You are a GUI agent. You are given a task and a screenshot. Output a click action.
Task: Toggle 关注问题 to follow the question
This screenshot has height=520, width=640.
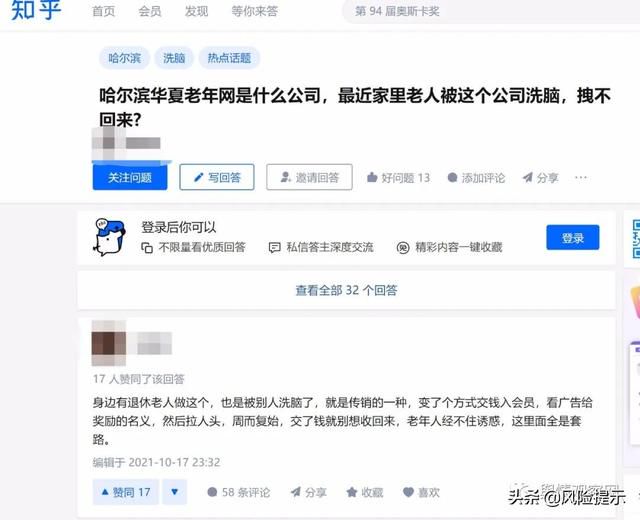pyautogui.click(x=130, y=177)
